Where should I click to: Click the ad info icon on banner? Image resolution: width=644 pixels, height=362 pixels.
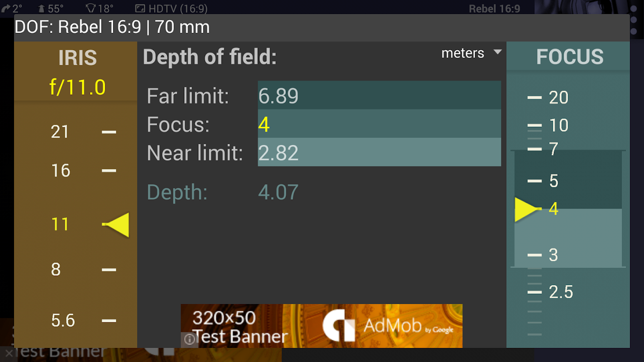coord(190,339)
